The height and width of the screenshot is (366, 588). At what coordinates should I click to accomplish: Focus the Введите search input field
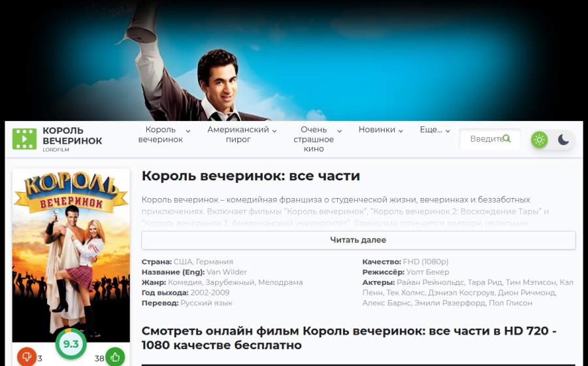click(490, 139)
